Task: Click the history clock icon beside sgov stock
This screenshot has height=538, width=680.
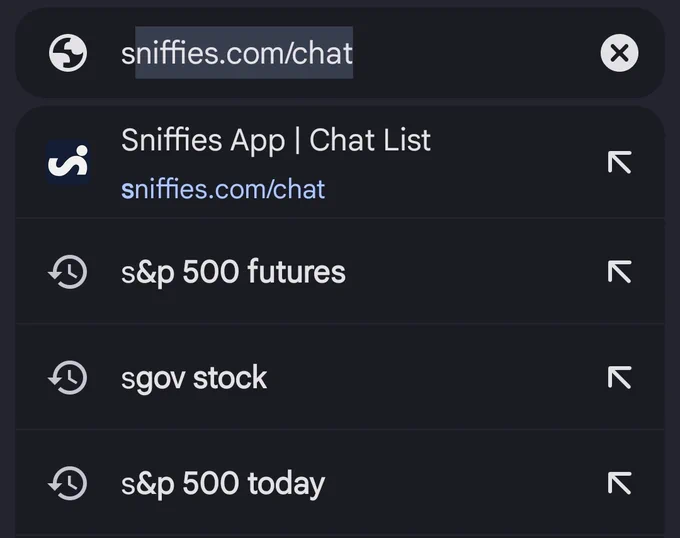Action: point(68,378)
